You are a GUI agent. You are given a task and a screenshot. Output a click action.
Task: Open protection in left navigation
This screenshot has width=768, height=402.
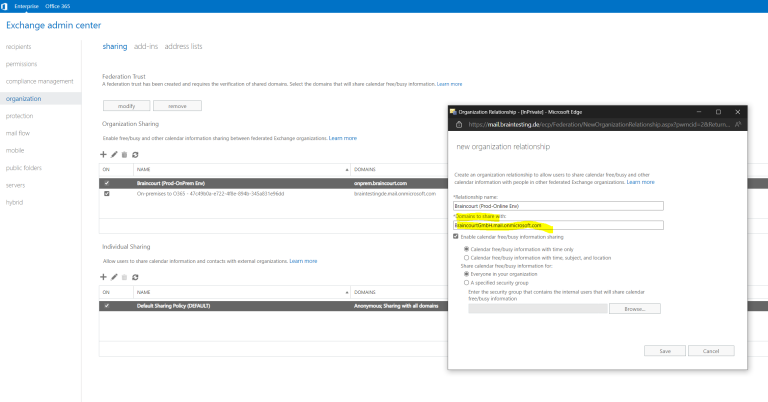pyautogui.click(x=20, y=116)
